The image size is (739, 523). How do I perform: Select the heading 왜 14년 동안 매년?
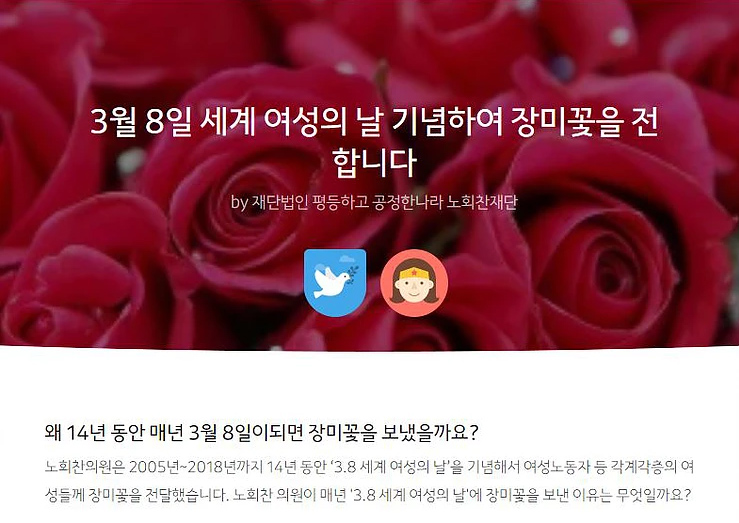coord(262,432)
